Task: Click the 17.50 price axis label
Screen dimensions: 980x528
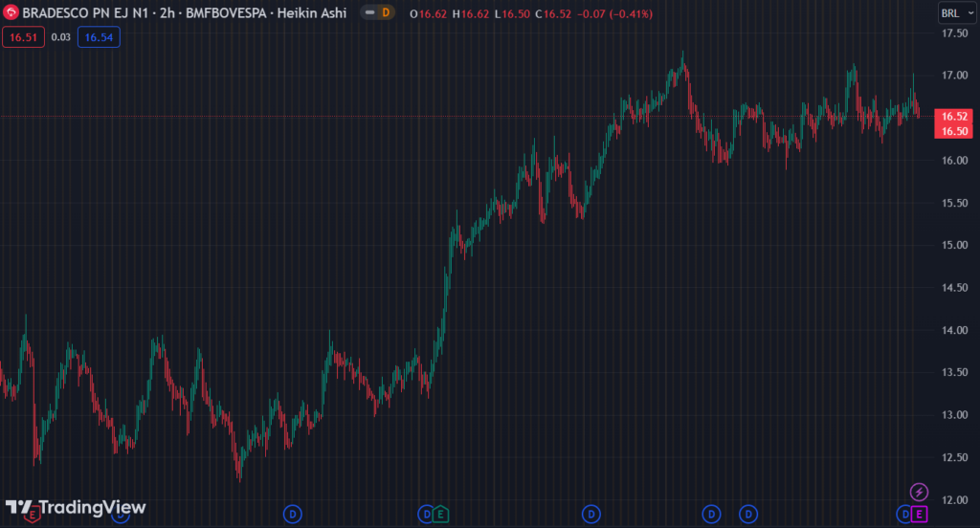Action: tap(954, 33)
